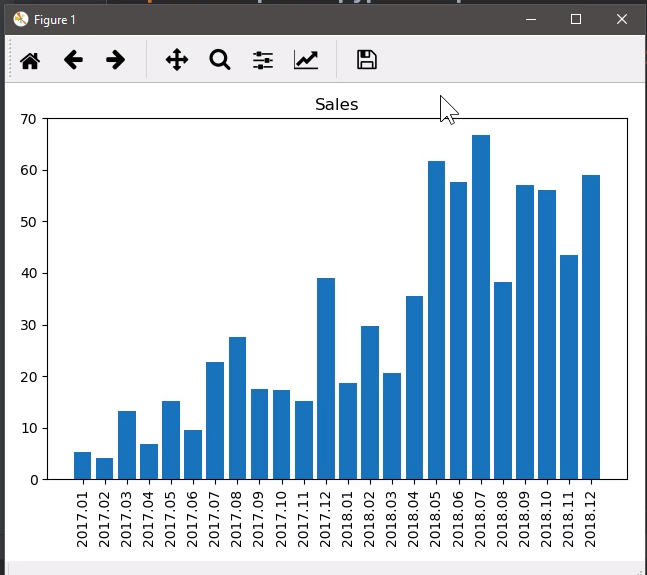Click the x-axis label '2018.12'
This screenshot has height=575, width=647.
pos(590,519)
